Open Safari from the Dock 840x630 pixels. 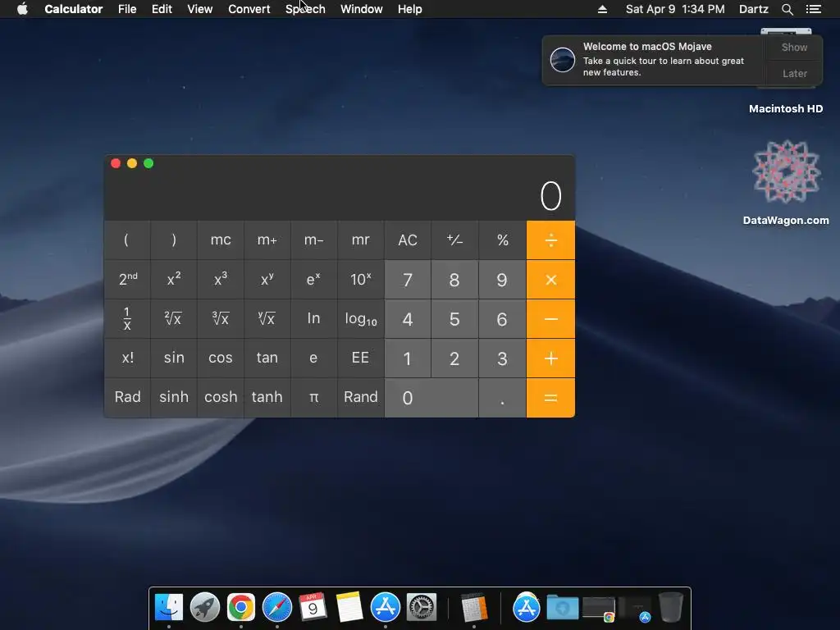click(x=277, y=607)
